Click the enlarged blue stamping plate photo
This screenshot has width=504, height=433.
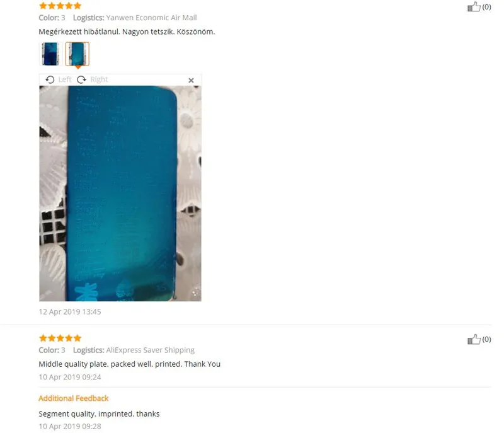click(x=120, y=193)
